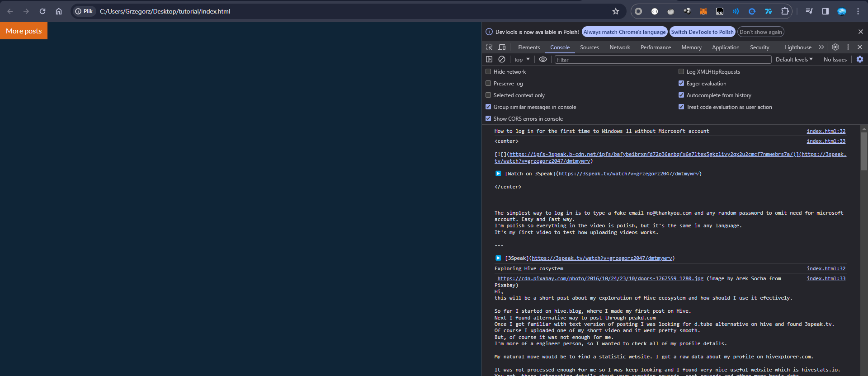Toggle the device toolbar in DevTools
This screenshot has width=868, height=376.
502,47
